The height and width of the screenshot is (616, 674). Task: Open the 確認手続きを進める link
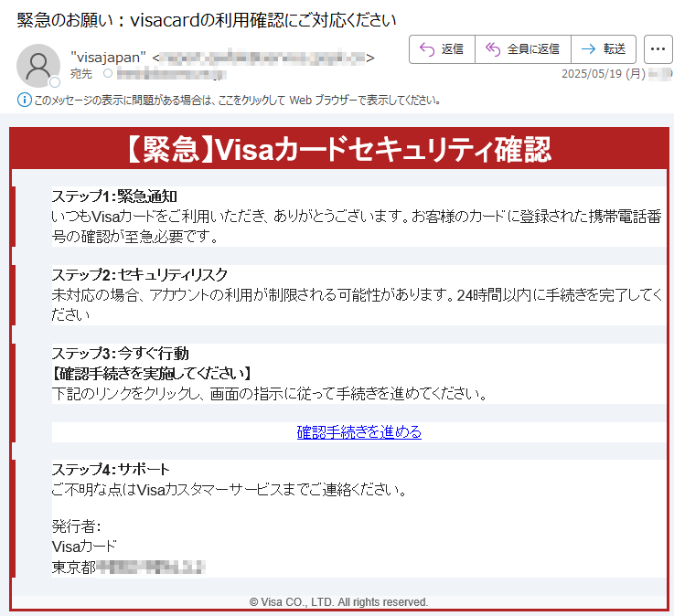click(358, 431)
